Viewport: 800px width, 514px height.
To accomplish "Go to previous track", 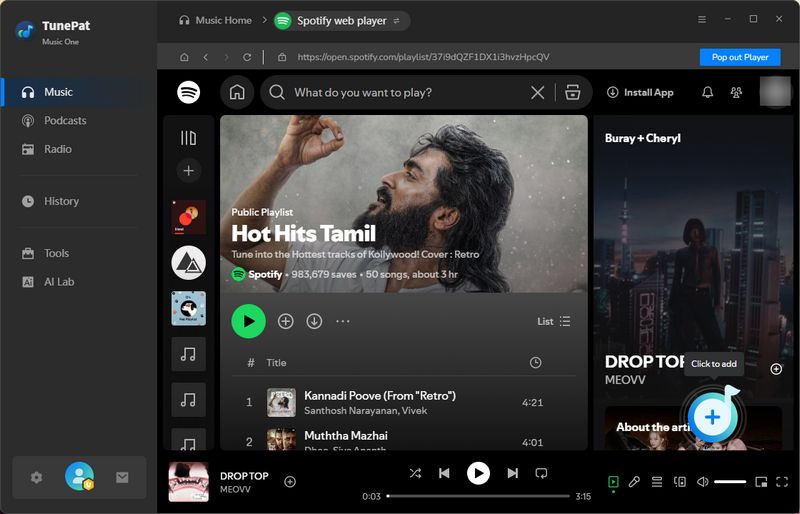I will pyautogui.click(x=444, y=473).
